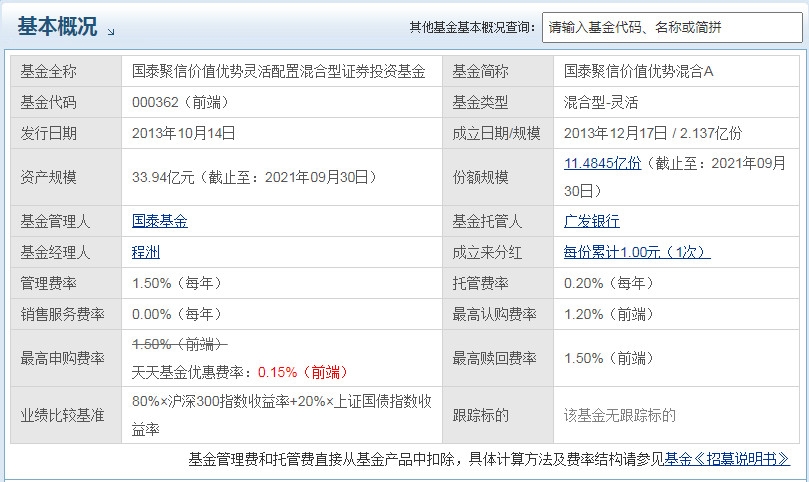Select the management fee 1.50%（每年）
This screenshot has height=482, width=809.
point(177,283)
